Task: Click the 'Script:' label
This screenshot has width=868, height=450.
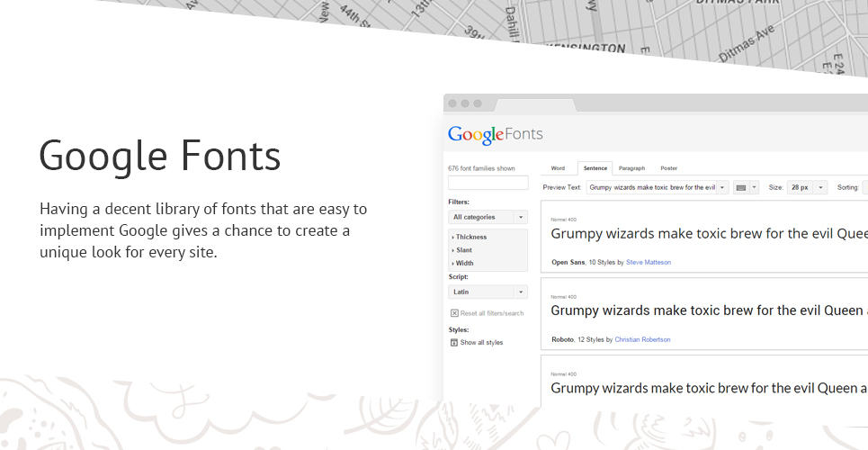Action: click(x=458, y=277)
